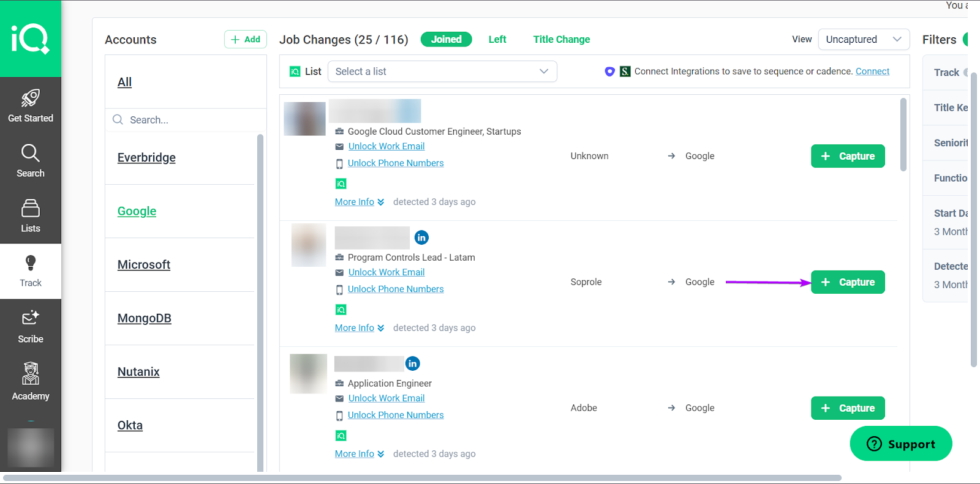Click iQ badge under Application Engineer

(341, 436)
